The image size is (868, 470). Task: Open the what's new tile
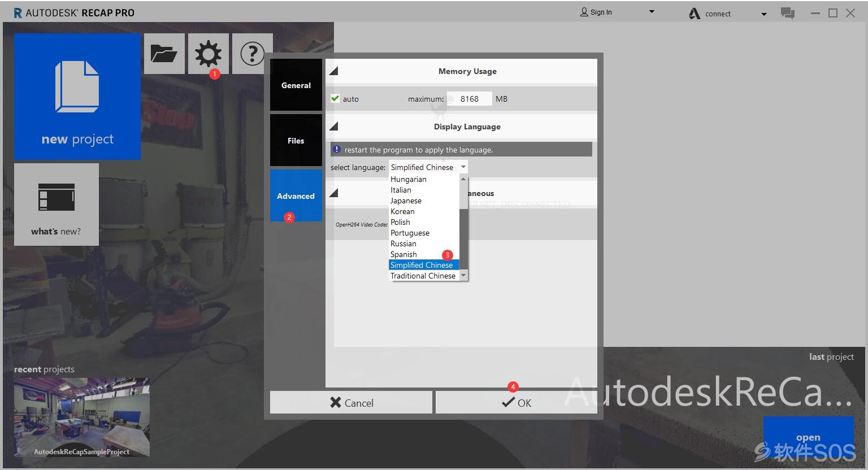pyautogui.click(x=57, y=204)
